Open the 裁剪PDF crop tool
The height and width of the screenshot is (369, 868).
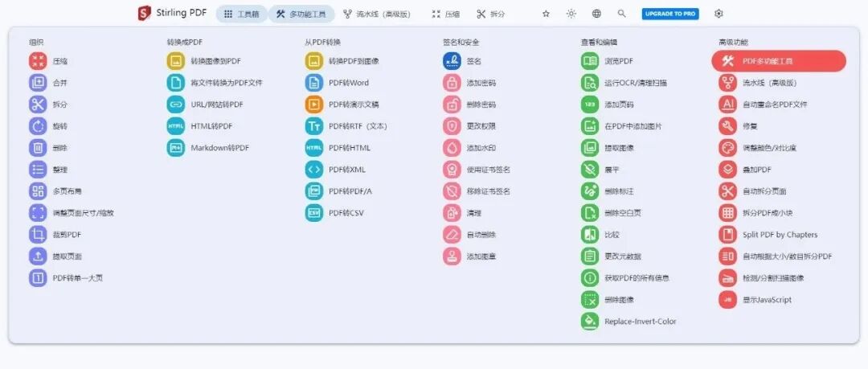click(55, 235)
